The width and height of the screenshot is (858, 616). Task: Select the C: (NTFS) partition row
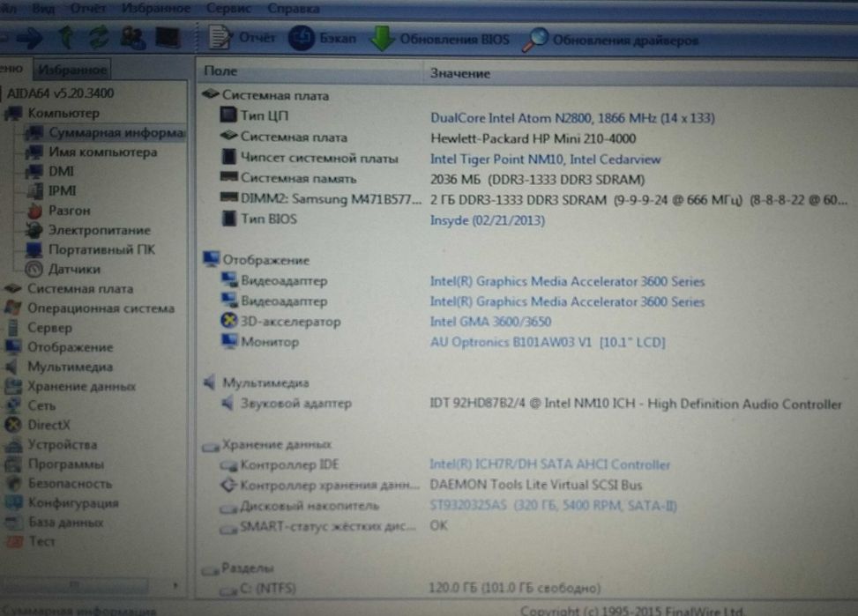click(410, 588)
